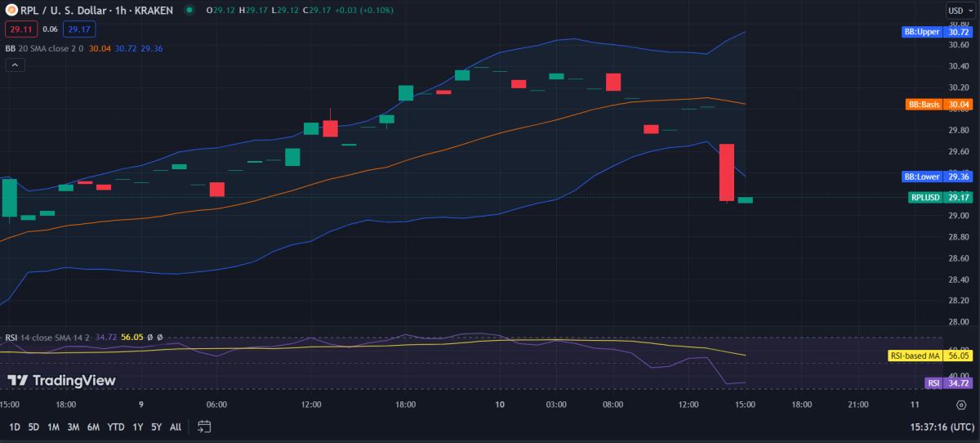This screenshot has width=980, height=443.
Task: Click the RPL / U. S. Dollar symbol title
Action: coord(97,11)
